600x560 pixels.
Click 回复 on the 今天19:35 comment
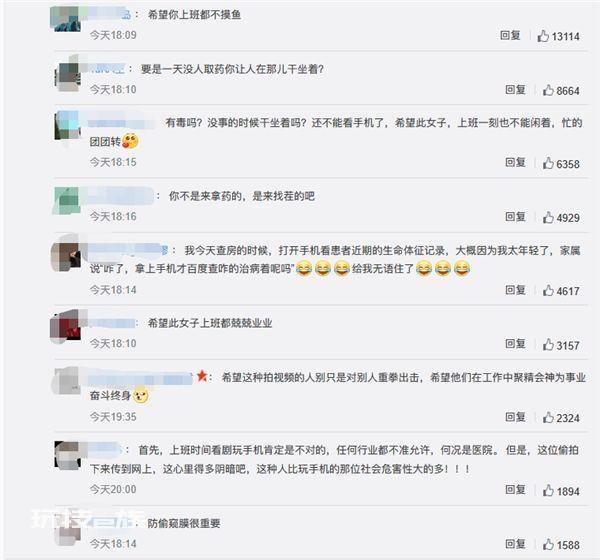(x=515, y=416)
